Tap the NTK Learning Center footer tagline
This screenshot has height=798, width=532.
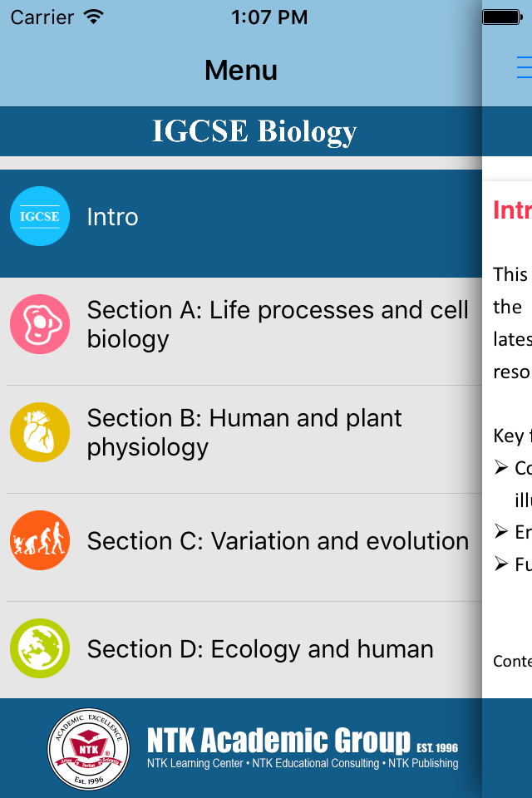tap(303, 763)
